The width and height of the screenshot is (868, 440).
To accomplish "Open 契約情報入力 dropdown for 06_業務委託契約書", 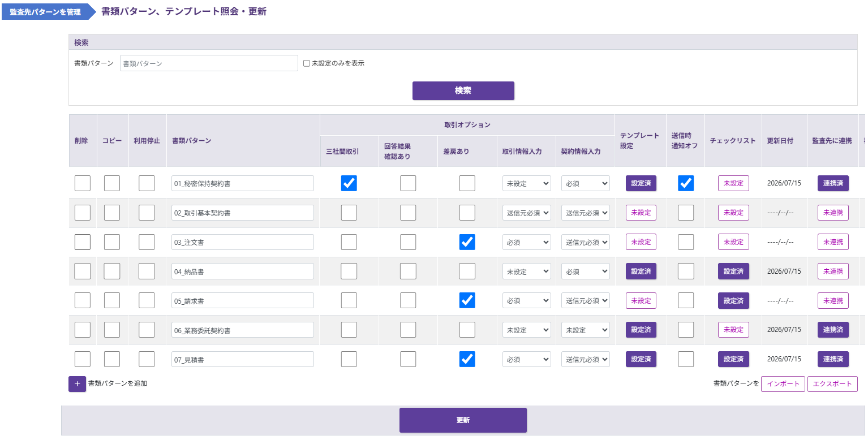I will 586,330.
